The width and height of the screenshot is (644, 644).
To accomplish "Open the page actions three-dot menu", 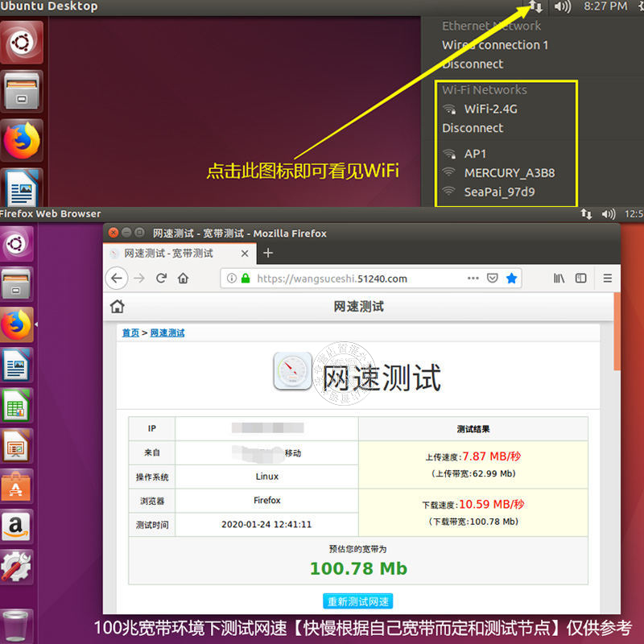I will click(x=473, y=279).
